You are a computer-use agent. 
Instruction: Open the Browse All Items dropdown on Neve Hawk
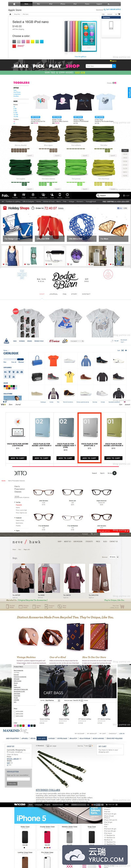(x=114, y=557)
